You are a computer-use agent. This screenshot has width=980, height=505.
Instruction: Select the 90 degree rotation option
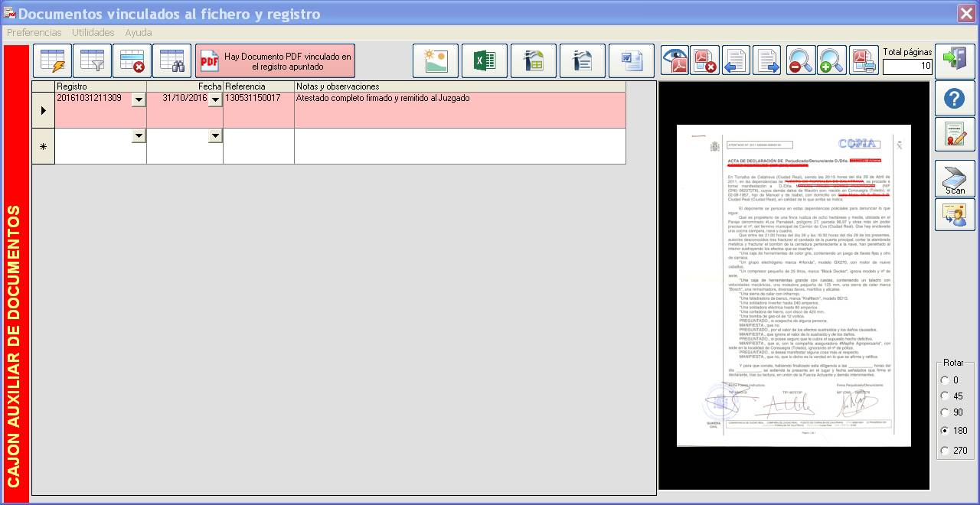(945, 413)
